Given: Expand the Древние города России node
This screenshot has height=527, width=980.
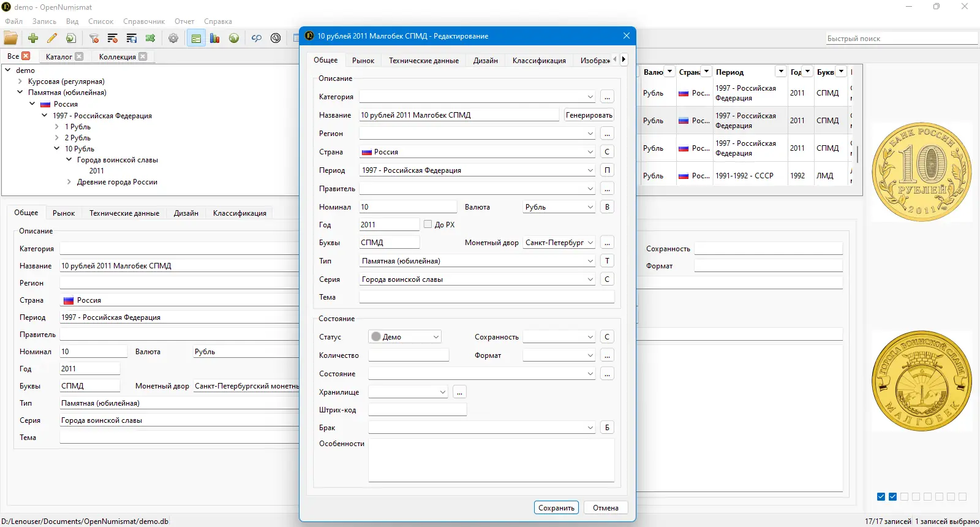Looking at the screenshot, I should (x=69, y=181).
